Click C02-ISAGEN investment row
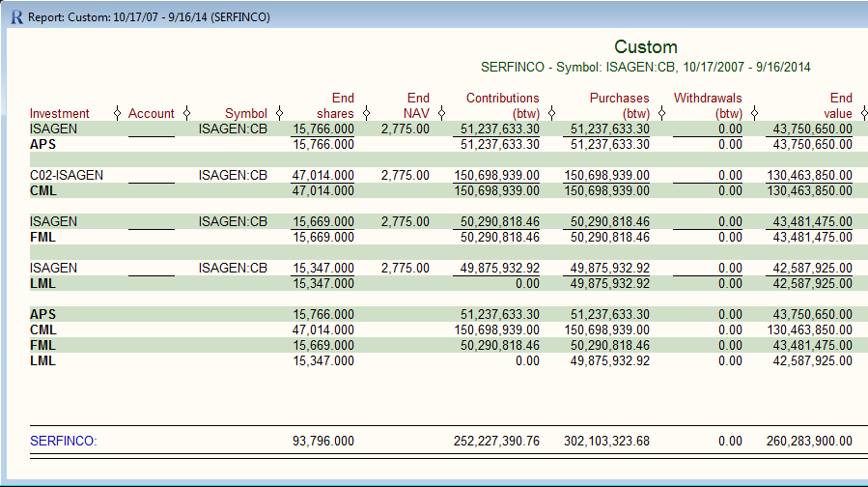Image resolution: width=868 pixels, height=487 pixels. pyautogui.click(x=67, y=175)
